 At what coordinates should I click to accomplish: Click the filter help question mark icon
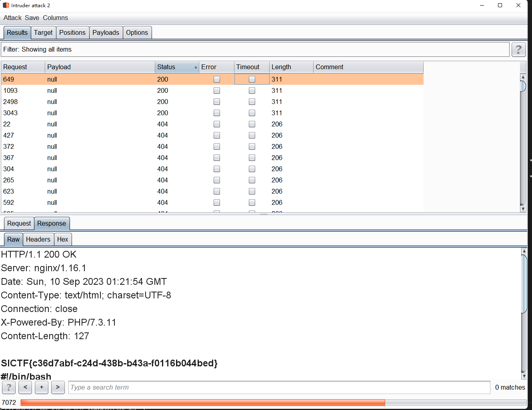(x=518, y=50)
